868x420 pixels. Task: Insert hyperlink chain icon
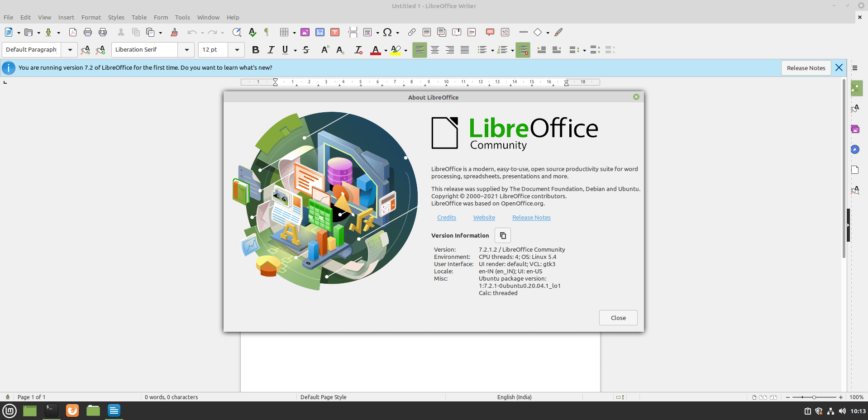(x=411, y=32)
